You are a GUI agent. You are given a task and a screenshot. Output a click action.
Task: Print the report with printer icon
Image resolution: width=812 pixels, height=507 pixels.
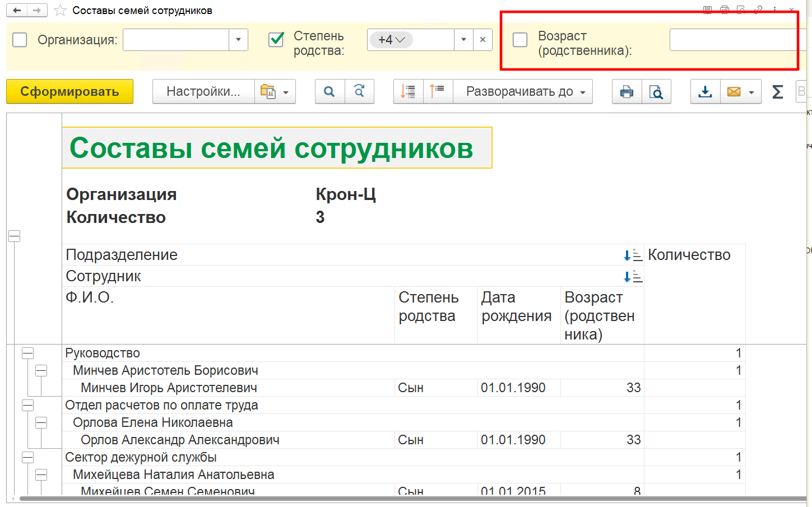pyautogui.click(x=627, y=92)
